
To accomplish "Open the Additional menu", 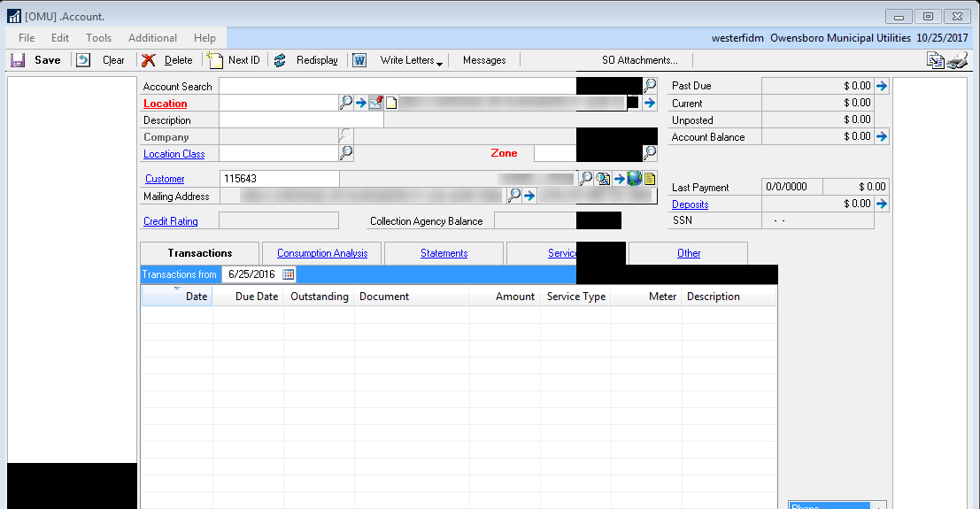I will pos(152,38).
